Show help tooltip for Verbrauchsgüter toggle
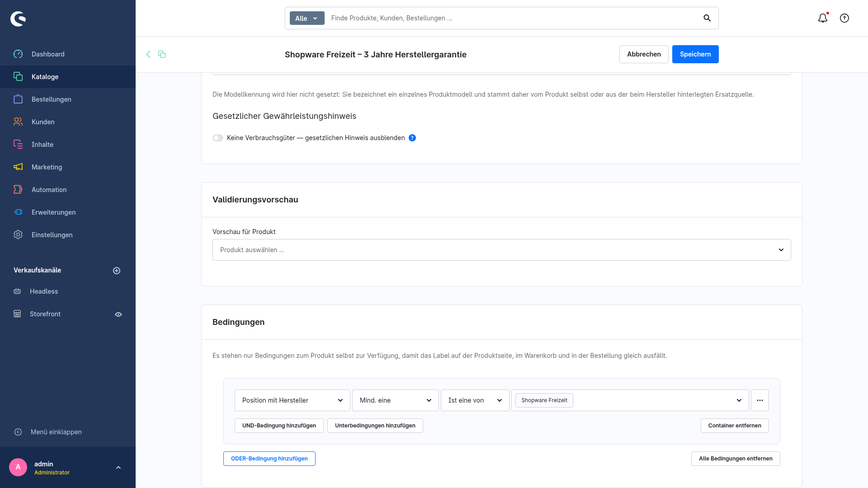Image resolution: width=868 pixels, height=488 pixels. pos(412,138)
